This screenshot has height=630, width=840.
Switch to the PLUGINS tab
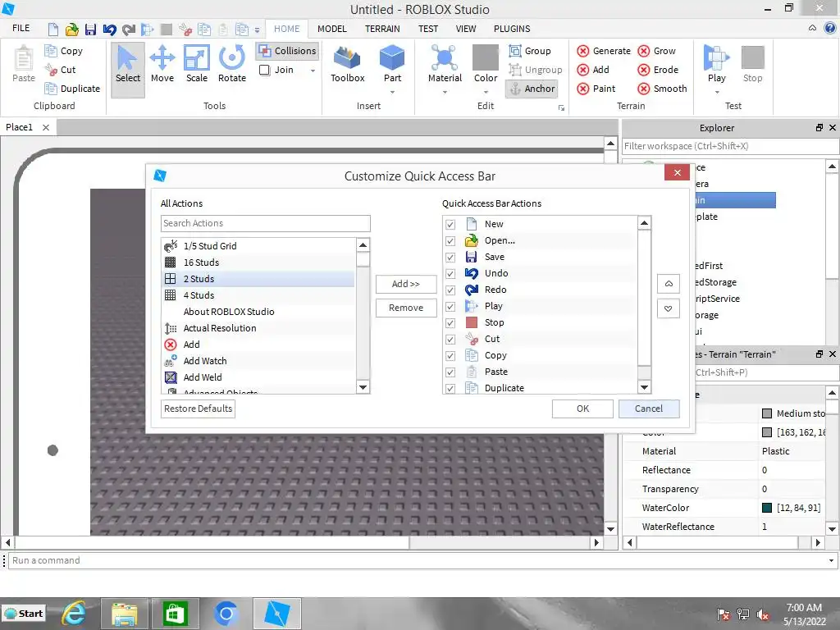(x=512, y=29)
